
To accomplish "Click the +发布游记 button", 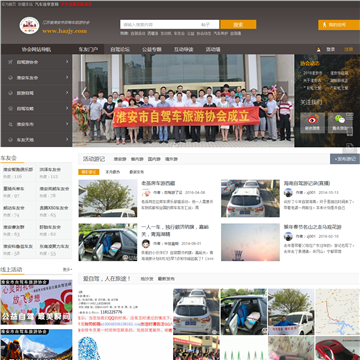I will [x=345, y=159].
